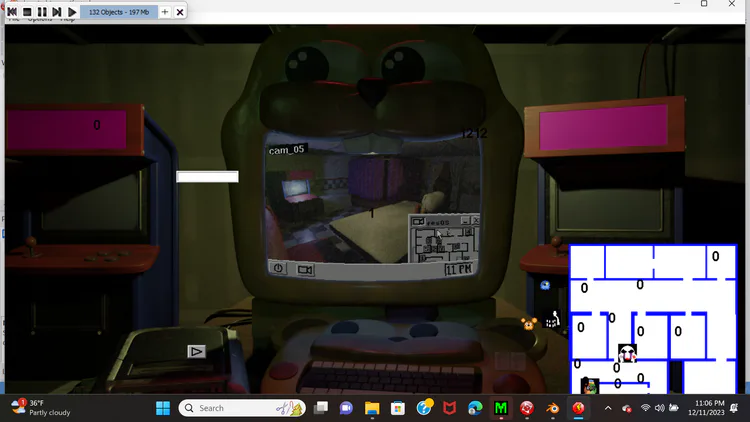Click the restart frame button in debugger bar
Image resolution: width=750 pixels, height=422 pixels.
coord(12,12)
